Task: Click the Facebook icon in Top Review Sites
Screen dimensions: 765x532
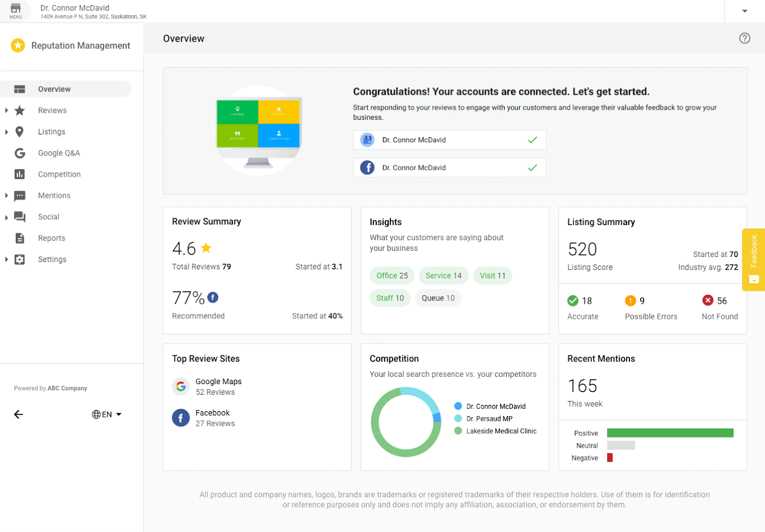Action: pos(181,418)
